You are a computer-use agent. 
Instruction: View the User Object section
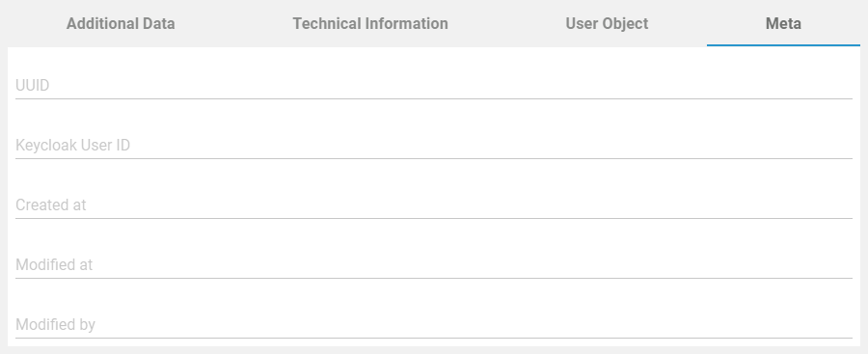click(607, 24)
